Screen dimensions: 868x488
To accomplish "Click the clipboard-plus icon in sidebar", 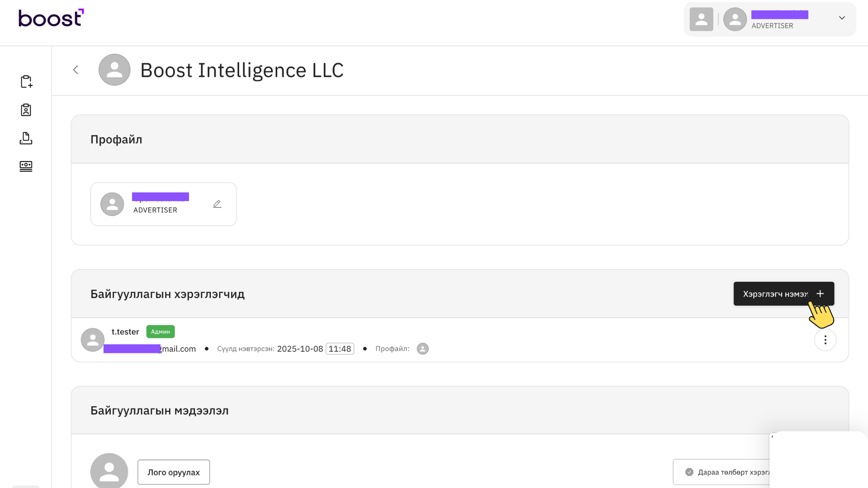I will tap(26, 82).
